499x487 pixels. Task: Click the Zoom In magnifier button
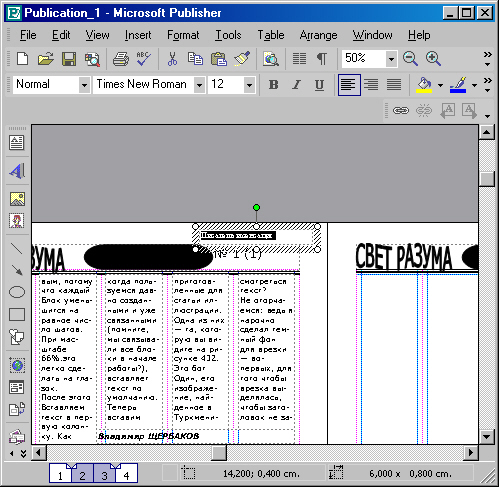click(x=433, y=59)
